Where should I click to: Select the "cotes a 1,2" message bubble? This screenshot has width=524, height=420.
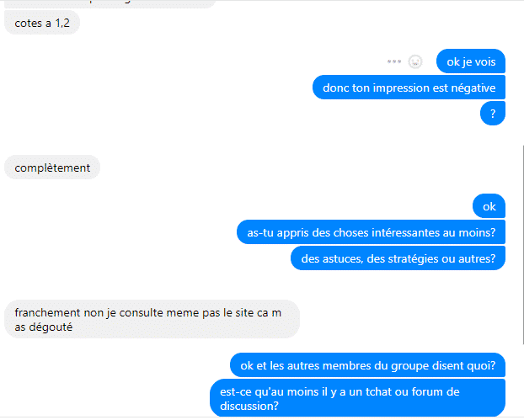pyautogui.click(x=42, y=23)
